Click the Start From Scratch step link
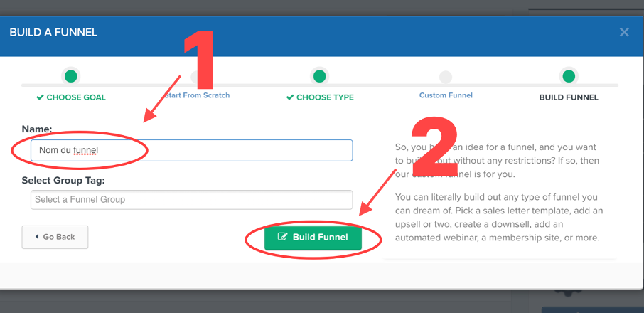 (197, 95)
